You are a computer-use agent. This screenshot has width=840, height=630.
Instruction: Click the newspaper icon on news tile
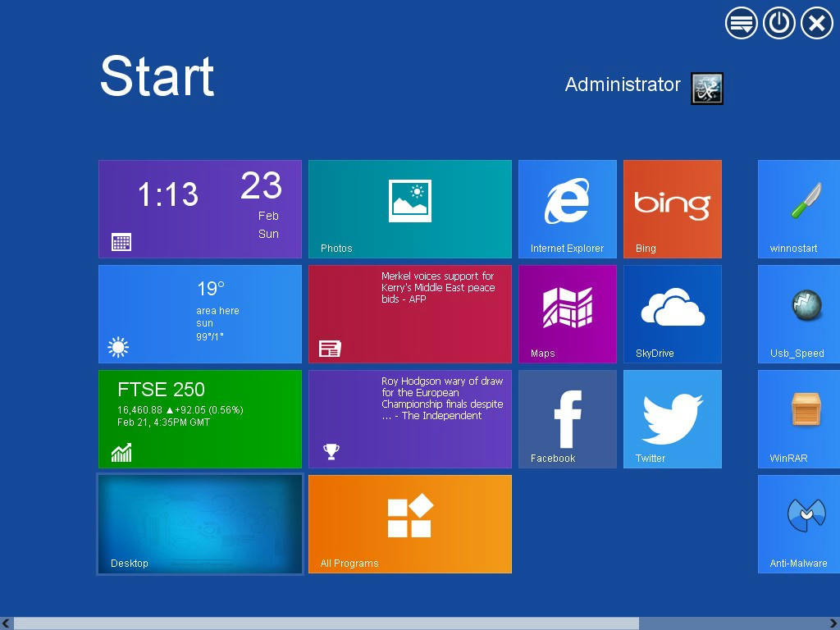point(330,349)
